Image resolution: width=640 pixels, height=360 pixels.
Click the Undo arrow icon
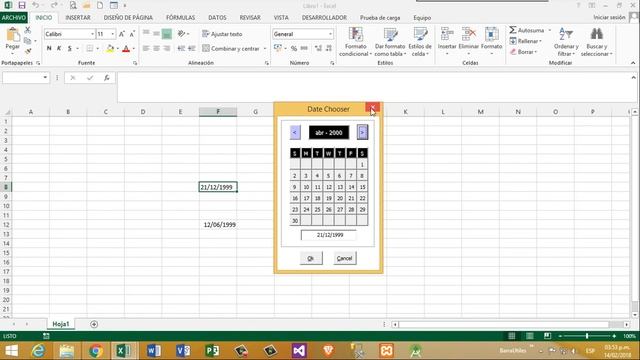[36, 5]
